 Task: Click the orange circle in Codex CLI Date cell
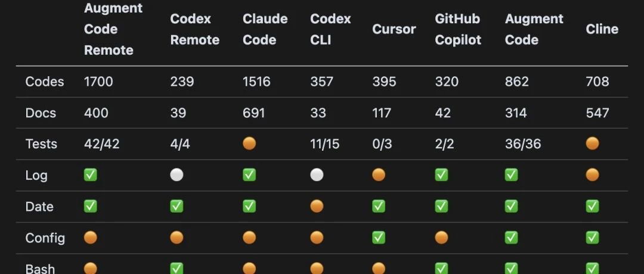coord(317,206)
